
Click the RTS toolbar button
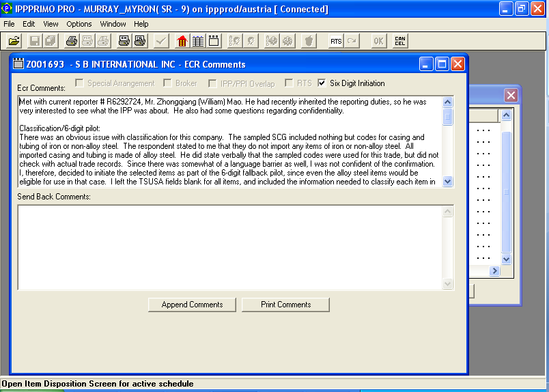336,42
